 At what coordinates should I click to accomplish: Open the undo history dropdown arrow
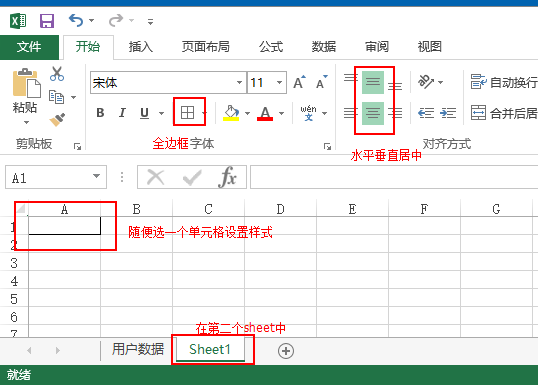tap(91, 21)
